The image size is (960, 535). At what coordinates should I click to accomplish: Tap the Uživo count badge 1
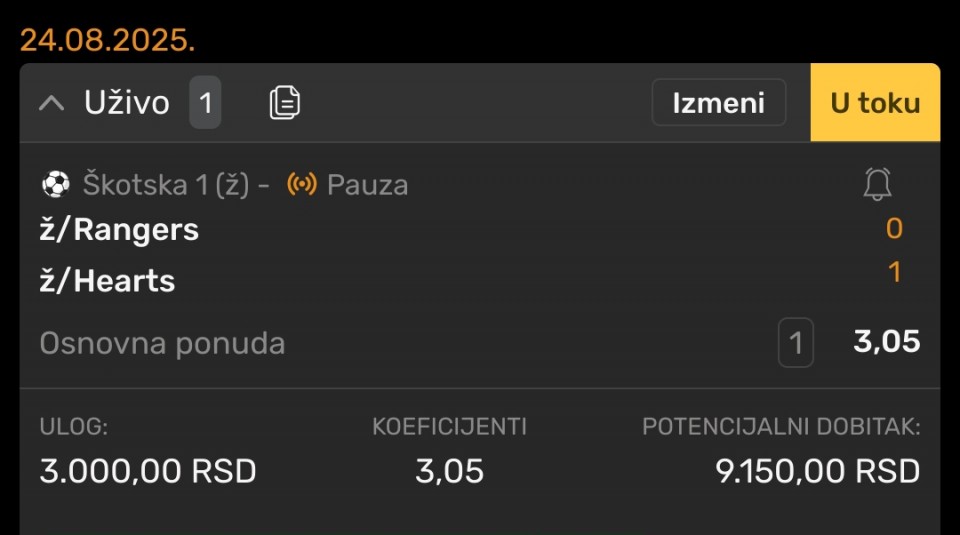pos(205,102)
